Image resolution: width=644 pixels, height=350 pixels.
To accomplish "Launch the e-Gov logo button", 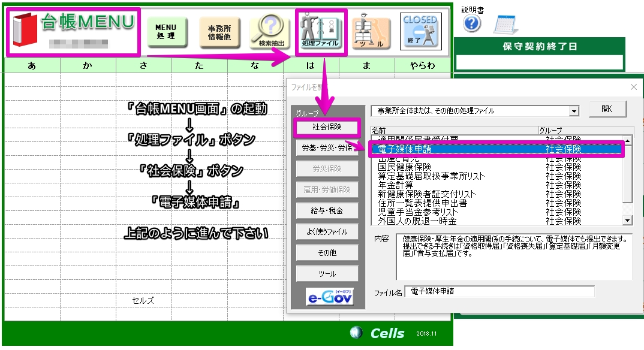I will (x=329, y=296).
